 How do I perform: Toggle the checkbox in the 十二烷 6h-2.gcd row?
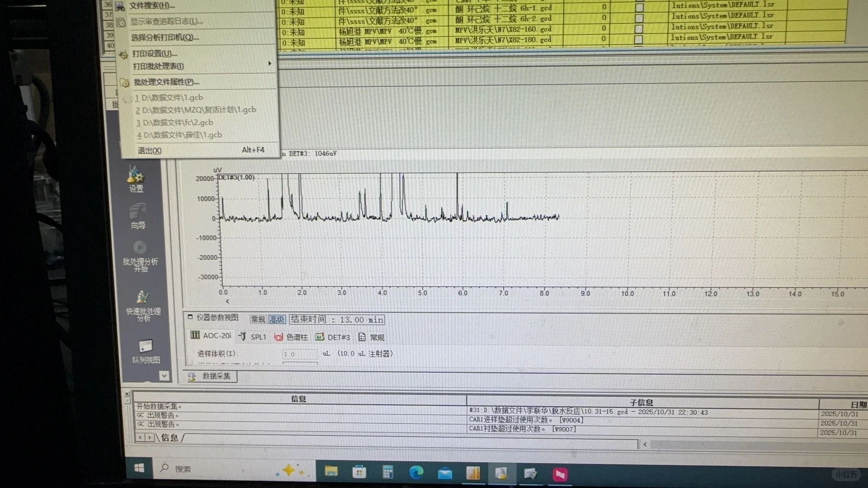coord(639,18)
